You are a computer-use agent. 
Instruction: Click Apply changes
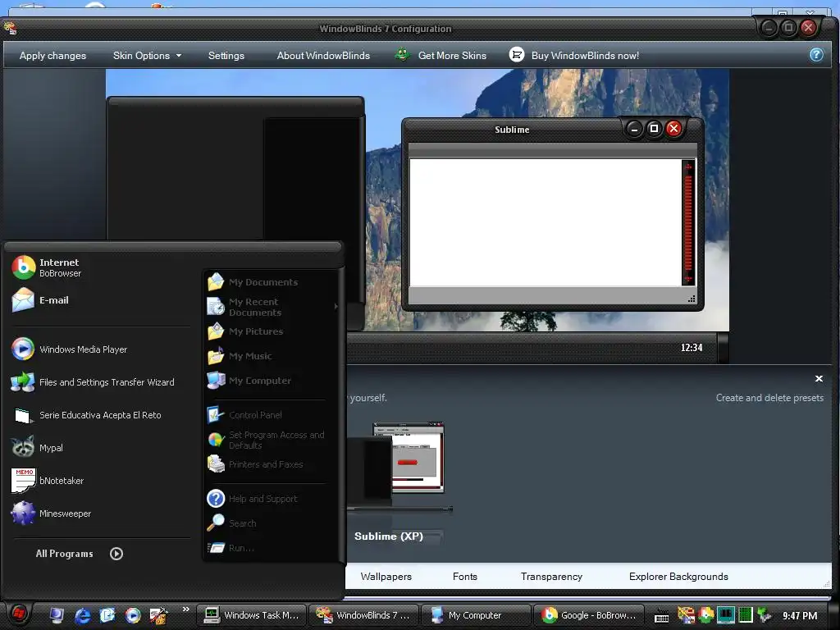pos(52,56)
